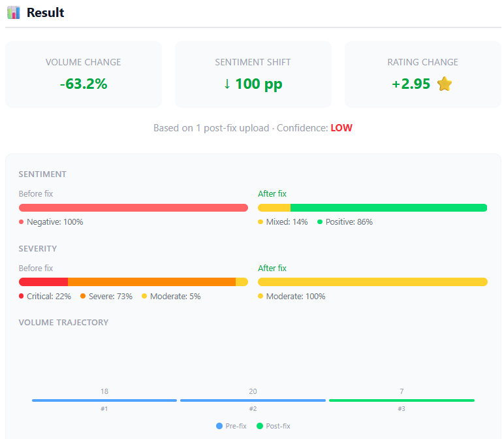Click the Positive: 86% legend entry
Image resolution: width=504 pixels, height=439 pixels.
(345, 222)
